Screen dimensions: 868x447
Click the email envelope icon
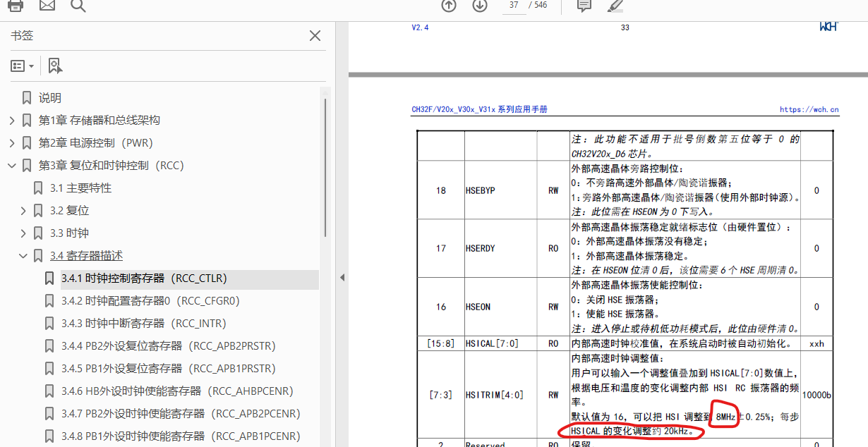click(x=47, y=6)
